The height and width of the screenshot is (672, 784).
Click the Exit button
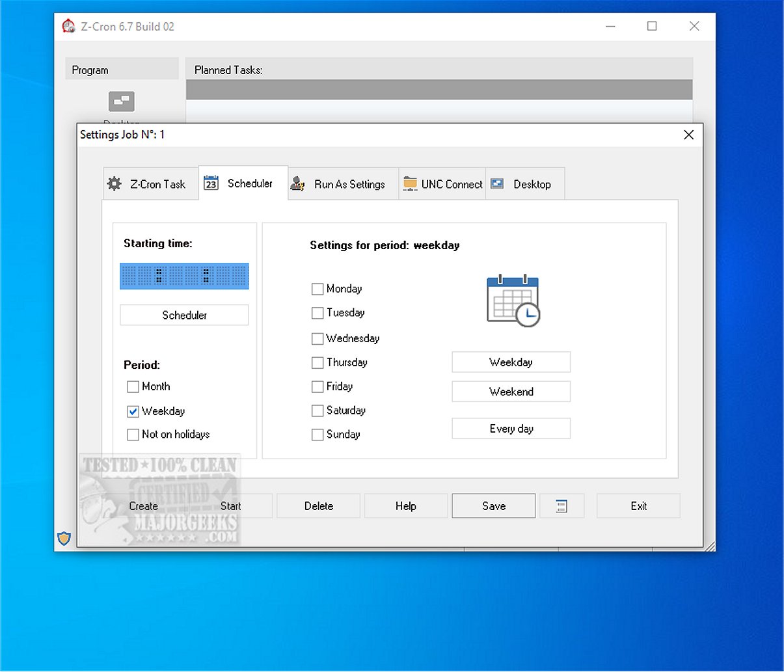638,506
